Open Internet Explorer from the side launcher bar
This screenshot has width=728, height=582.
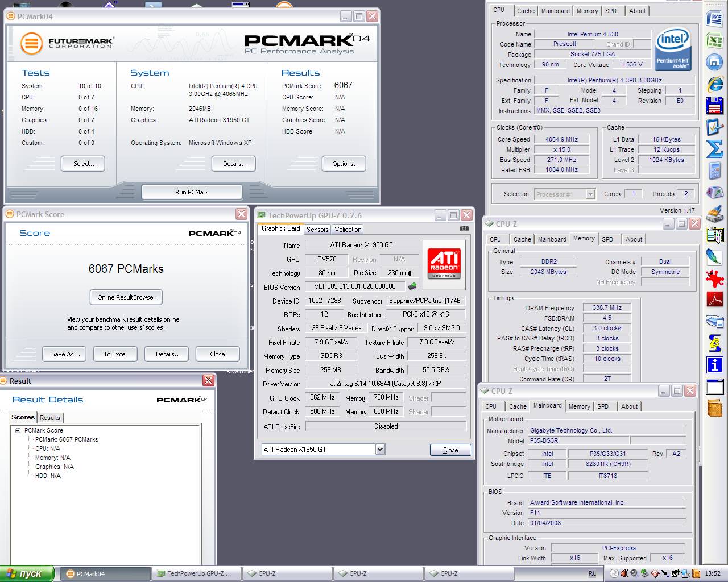tap(714, 84)
